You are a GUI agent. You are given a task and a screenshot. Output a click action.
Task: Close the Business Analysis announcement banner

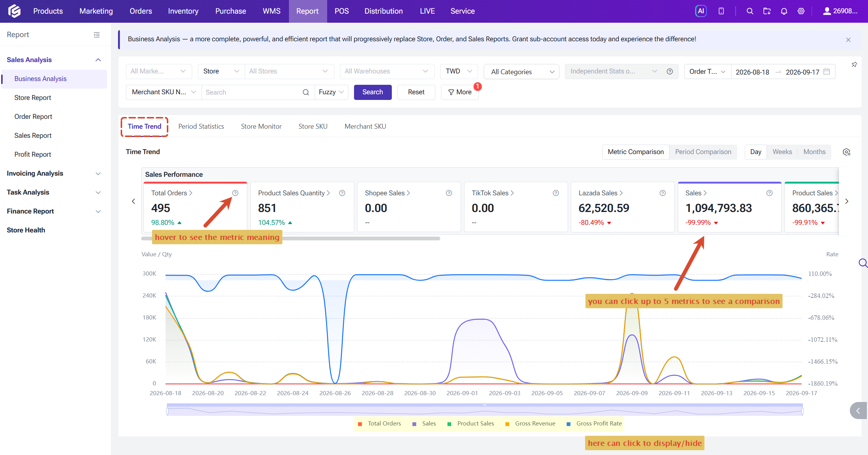tap(848, 40)
